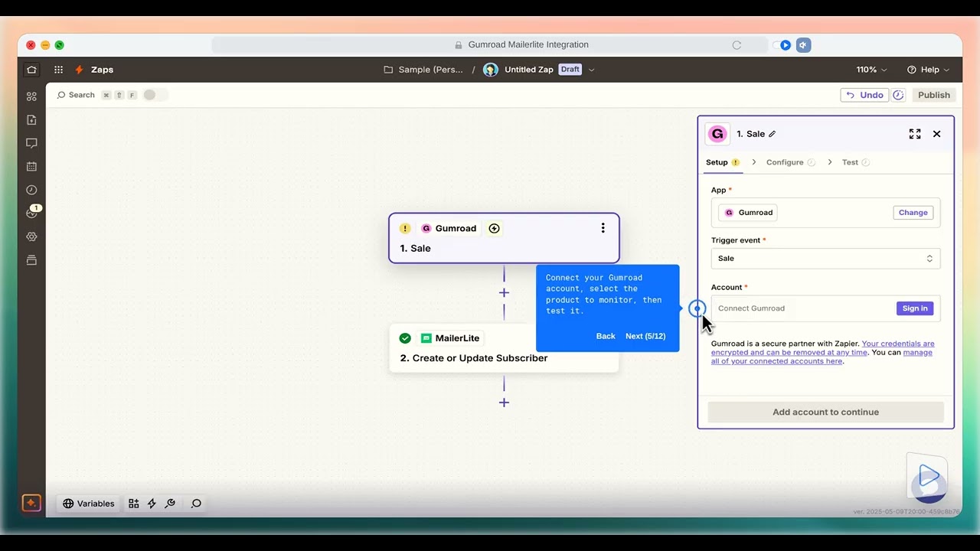Open the clock history sidebar icon
Image resolution: width=980 pixels, height=551 pixels.
pyautogui.click(x=31, y=190)
